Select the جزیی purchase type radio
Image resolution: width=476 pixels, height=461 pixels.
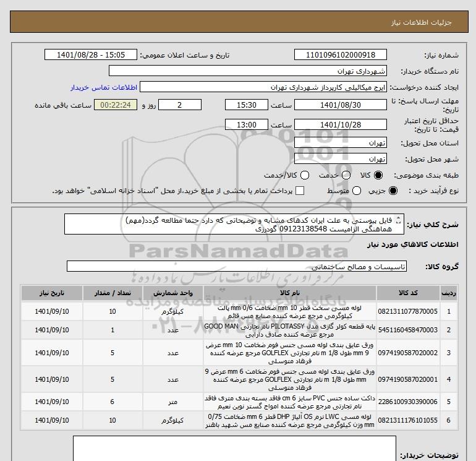coord(393,191)
